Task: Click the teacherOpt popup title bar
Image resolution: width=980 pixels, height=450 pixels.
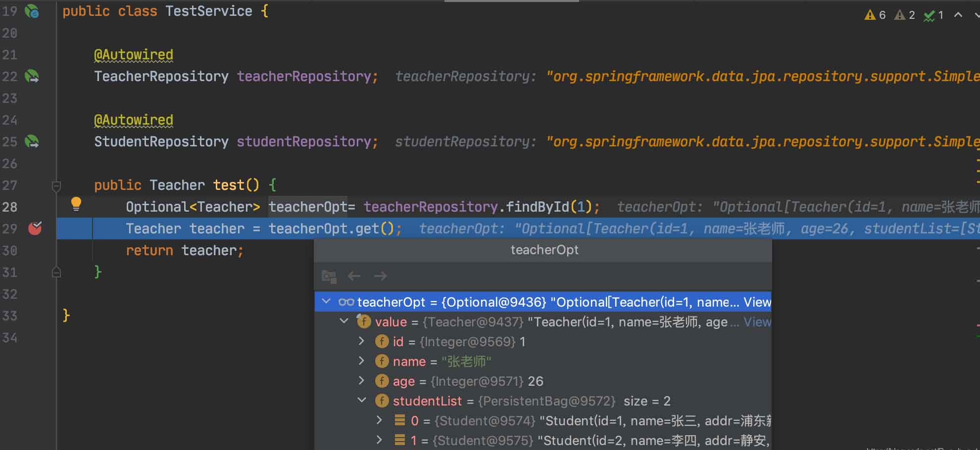Action: tap(543, 250)
